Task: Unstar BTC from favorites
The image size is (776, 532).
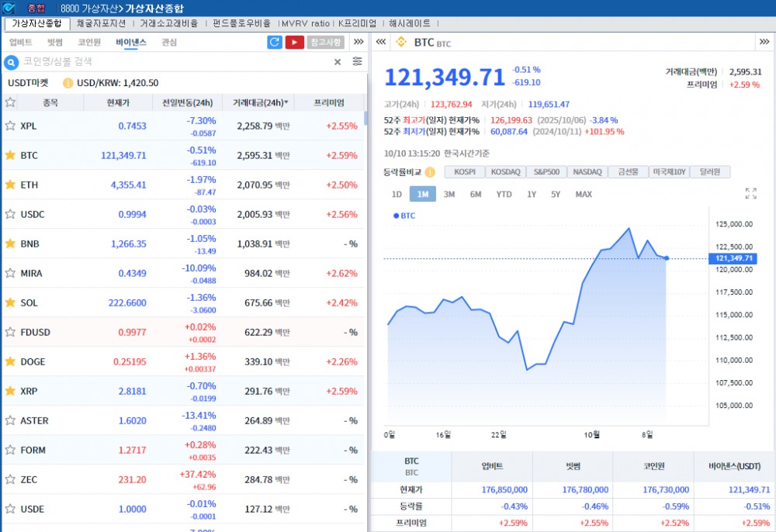Action: [x=10, y=155]
